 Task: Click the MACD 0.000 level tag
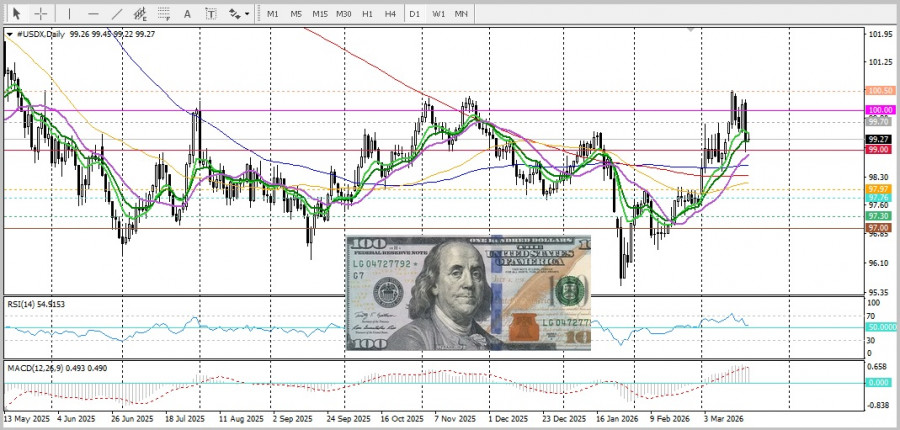(x=879, y=382)
